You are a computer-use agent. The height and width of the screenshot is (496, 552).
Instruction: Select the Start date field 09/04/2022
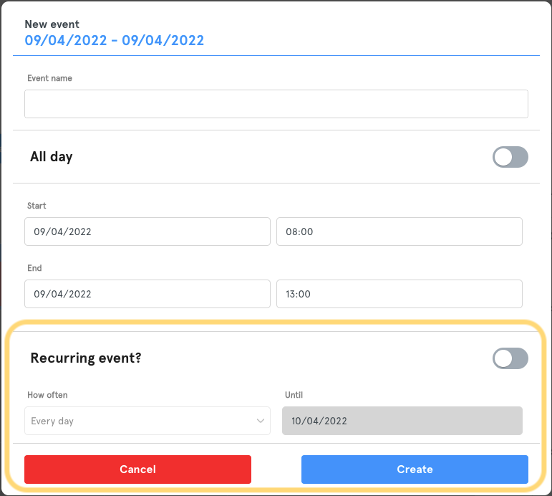147,231
